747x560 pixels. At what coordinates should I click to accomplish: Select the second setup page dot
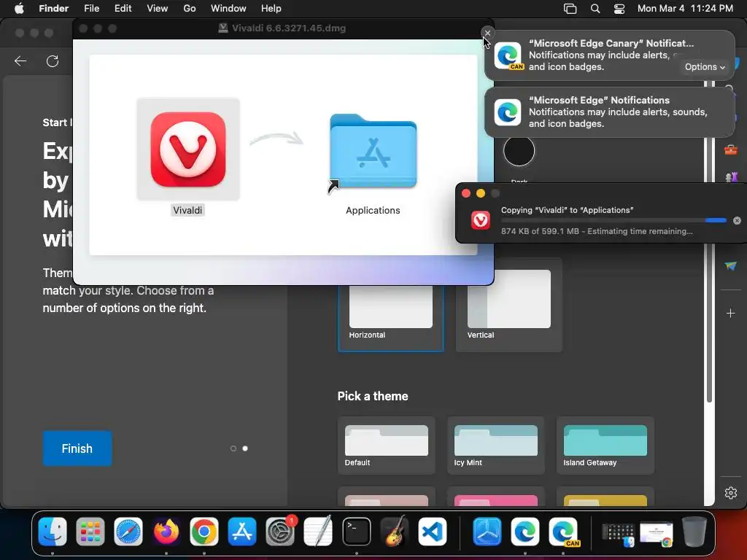coord(245,448)
